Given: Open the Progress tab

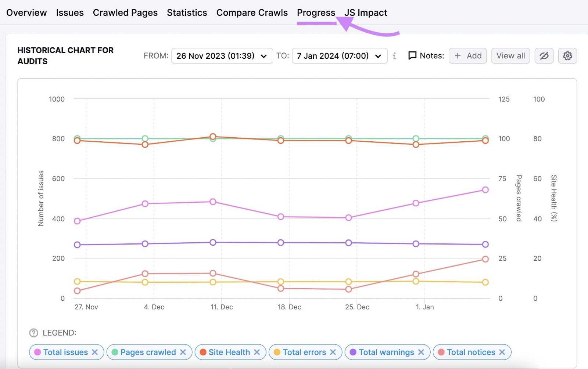Looking at the screenshot, I should point(316,12).
